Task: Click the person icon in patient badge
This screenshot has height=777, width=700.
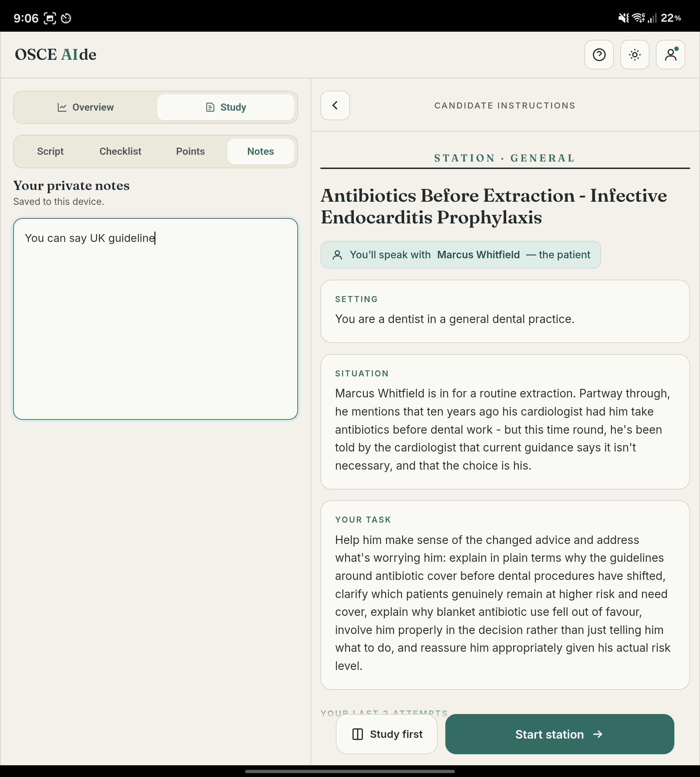Action: (337, 255)
